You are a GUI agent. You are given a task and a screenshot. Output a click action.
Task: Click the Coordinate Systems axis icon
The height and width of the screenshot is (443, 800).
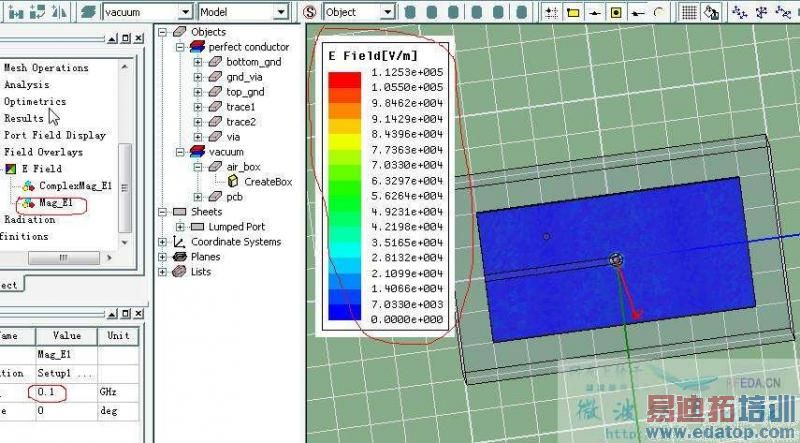pyautogui.click(x=179, y=241)
